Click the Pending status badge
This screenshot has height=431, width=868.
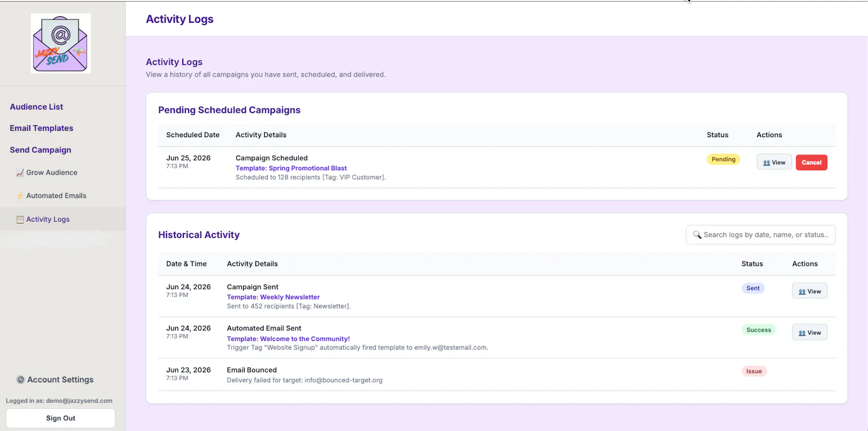tap(724, 159)
